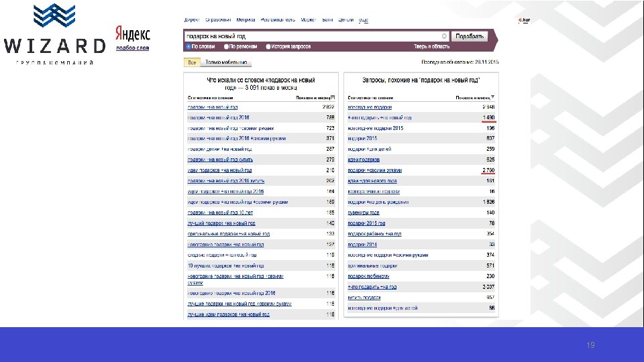Open the "Тверь и область" region selector
This screenshot has width=644, height=362.
click(431, 47)
